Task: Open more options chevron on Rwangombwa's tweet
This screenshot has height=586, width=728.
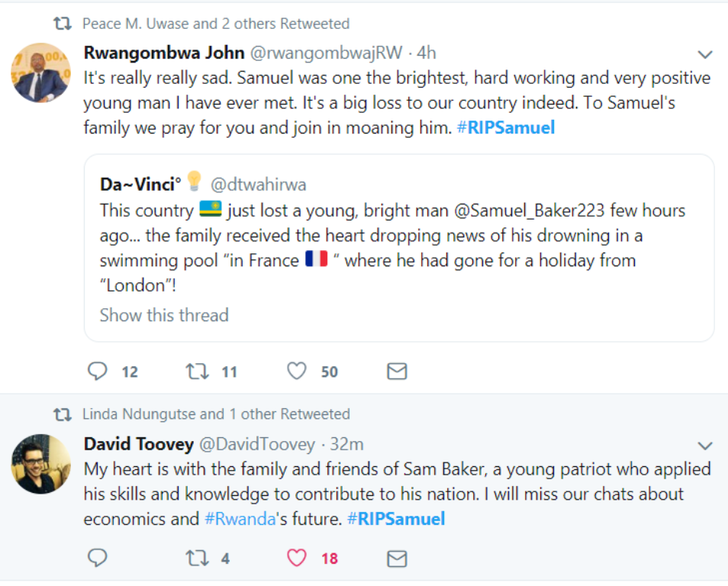Action: [705, 54]
